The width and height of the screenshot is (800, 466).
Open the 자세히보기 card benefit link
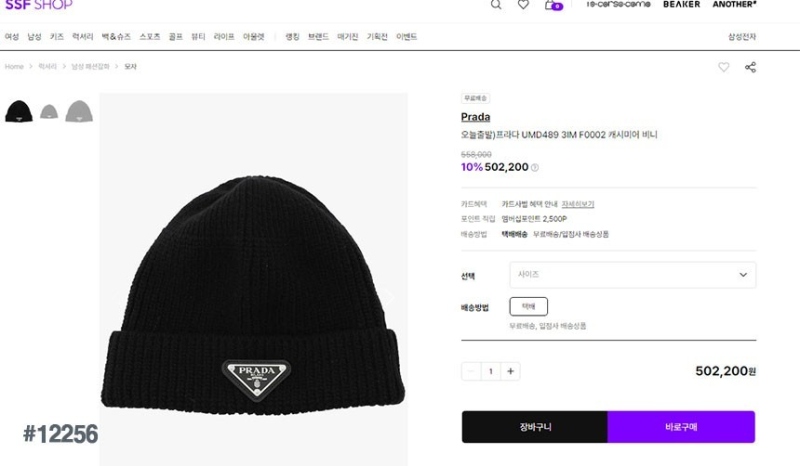tap(578, 204)
